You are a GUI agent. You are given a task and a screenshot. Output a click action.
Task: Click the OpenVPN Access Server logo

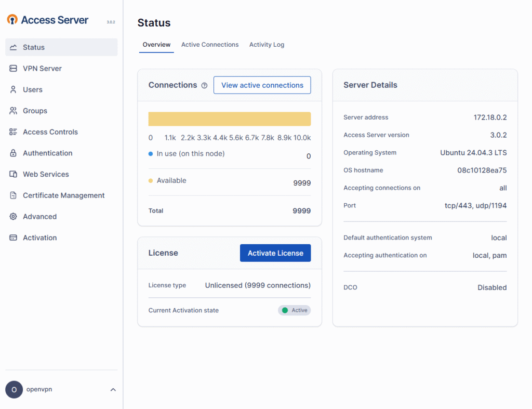pos(48,20)
